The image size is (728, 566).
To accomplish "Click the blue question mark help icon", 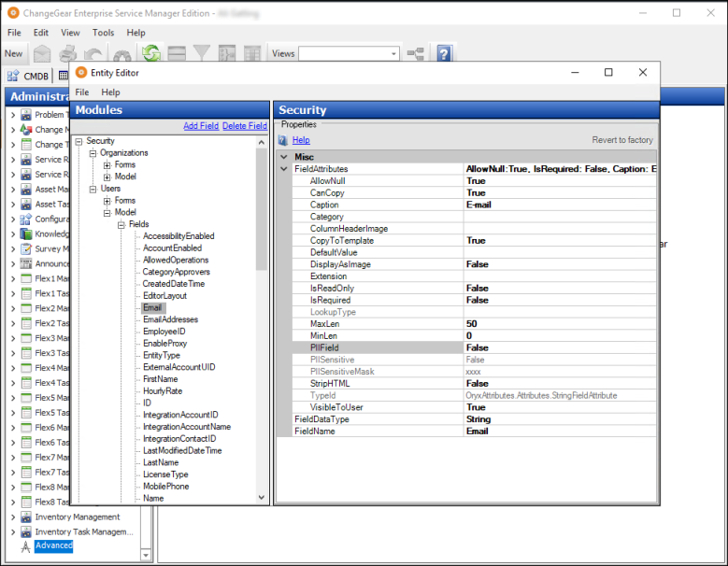I will point(444,54).
